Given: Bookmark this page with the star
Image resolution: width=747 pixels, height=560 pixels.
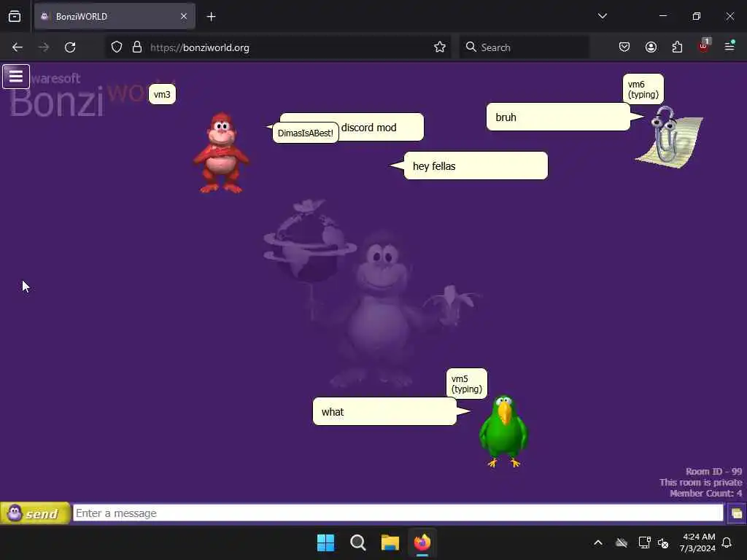Looking at the screenshot, I should click(x=440, y=47).
